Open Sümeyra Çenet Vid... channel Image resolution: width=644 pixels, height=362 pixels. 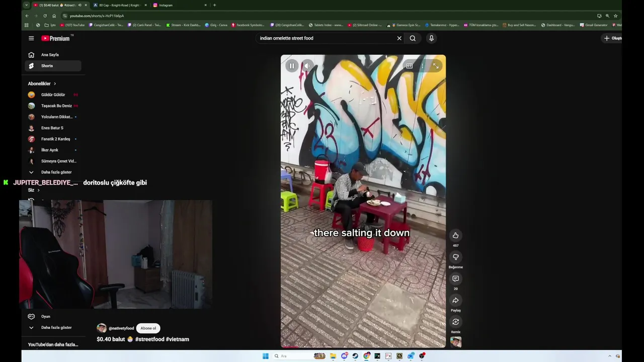53,161
